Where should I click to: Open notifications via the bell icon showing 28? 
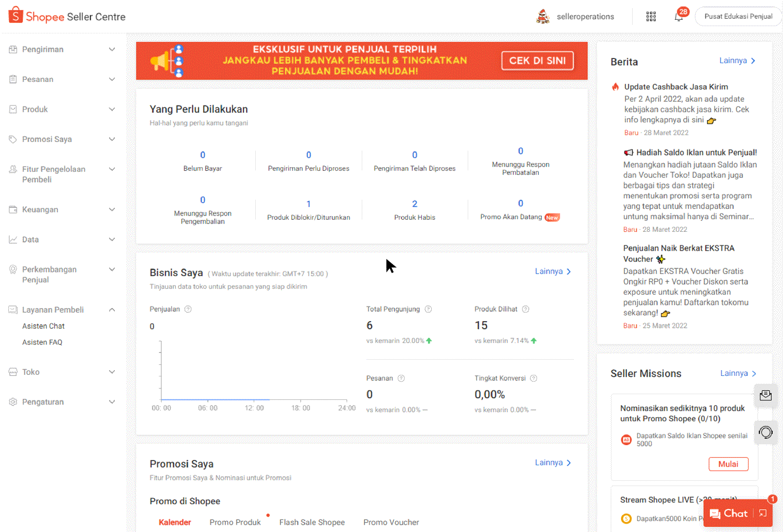[679, 17]
